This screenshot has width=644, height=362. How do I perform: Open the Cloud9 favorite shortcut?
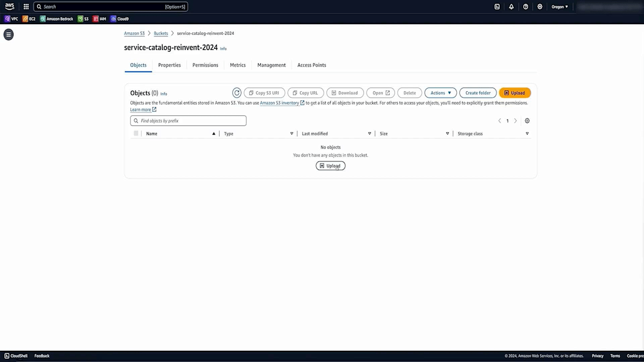120,19
